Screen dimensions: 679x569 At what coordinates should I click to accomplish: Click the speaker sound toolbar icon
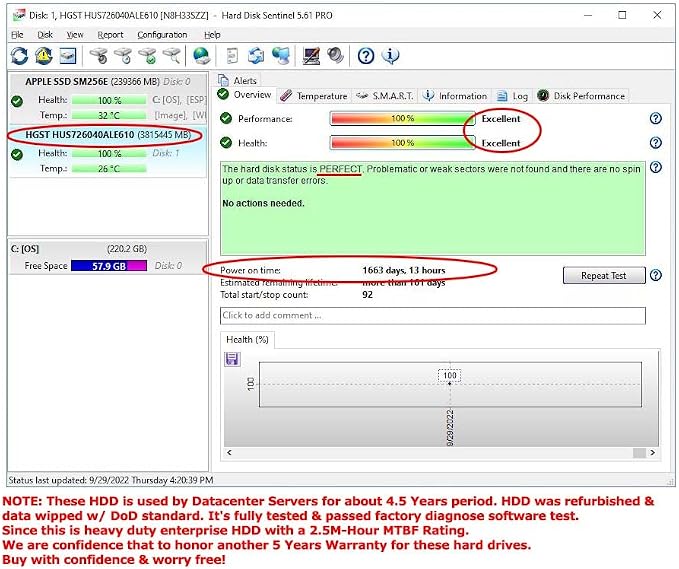tap(335, 56)
